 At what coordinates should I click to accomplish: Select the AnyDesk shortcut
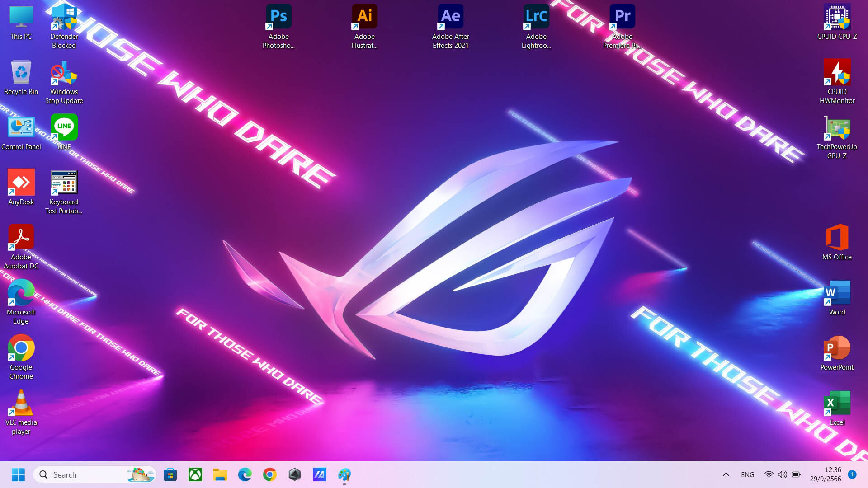pos(21,188)
